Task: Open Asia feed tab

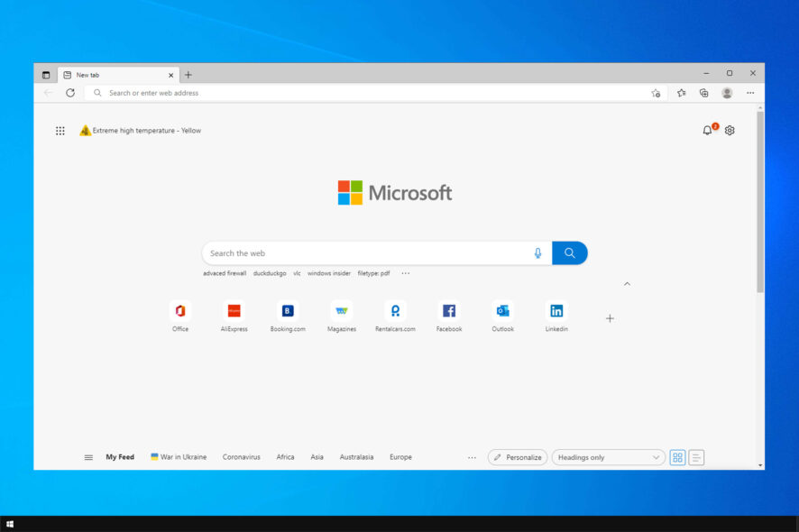Action: point(317,457)
